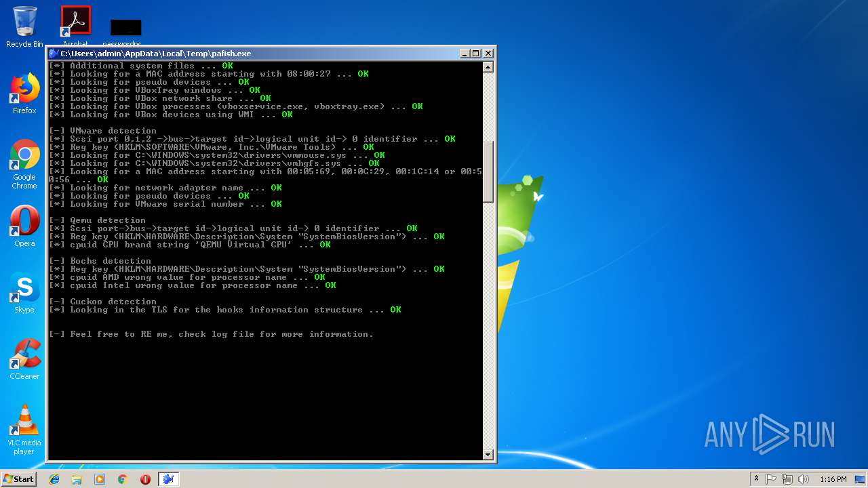Click 'Looking in the TLS for the hooks' line
868x488 pixels.
point(224,310)
